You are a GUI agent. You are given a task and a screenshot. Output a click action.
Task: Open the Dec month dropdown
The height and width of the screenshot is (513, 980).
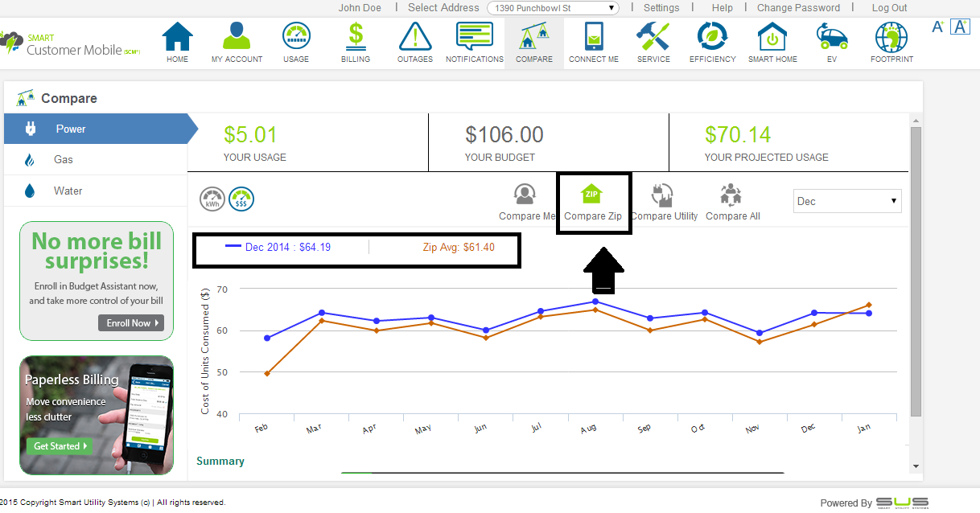tap(847, 201)
